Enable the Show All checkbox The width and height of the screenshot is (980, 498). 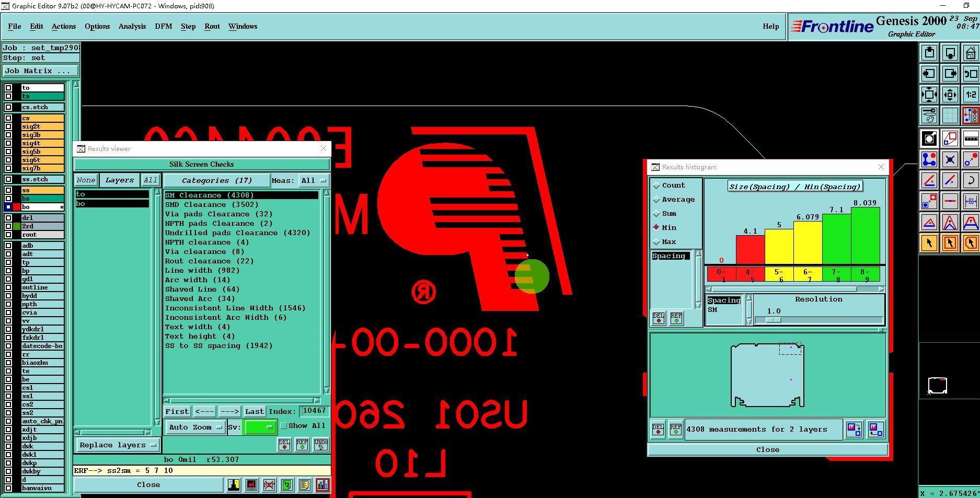(284, 426)
